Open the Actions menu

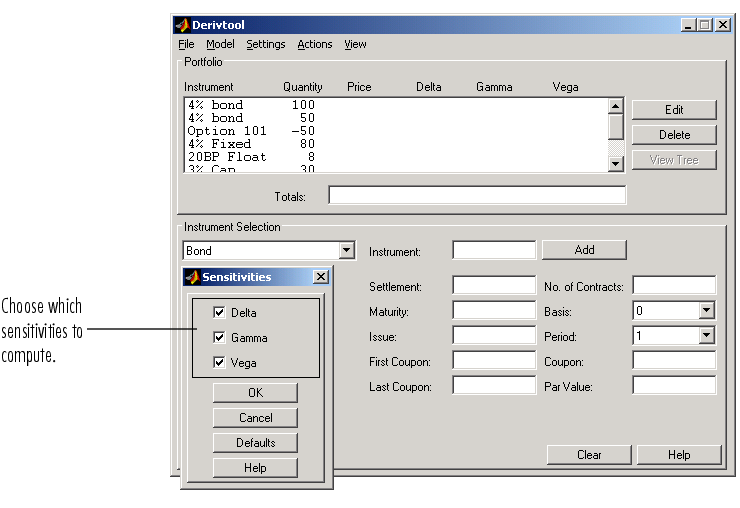pos(315,44)
